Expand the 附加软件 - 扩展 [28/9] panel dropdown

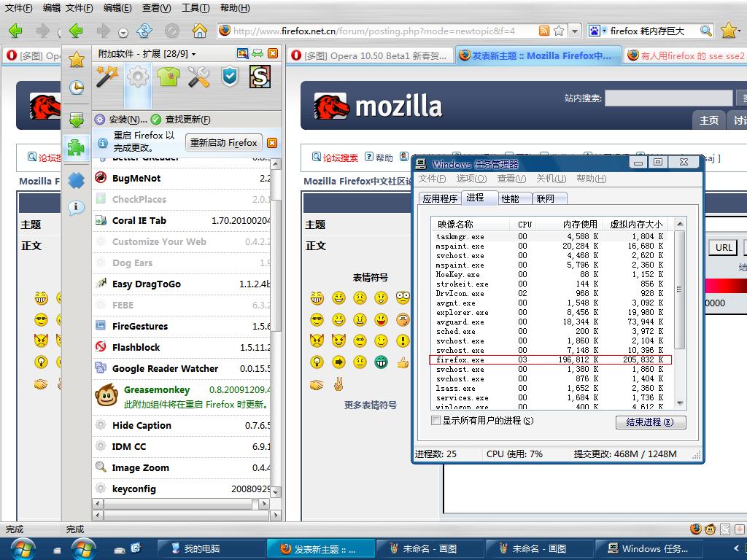(x=147, y=54)
